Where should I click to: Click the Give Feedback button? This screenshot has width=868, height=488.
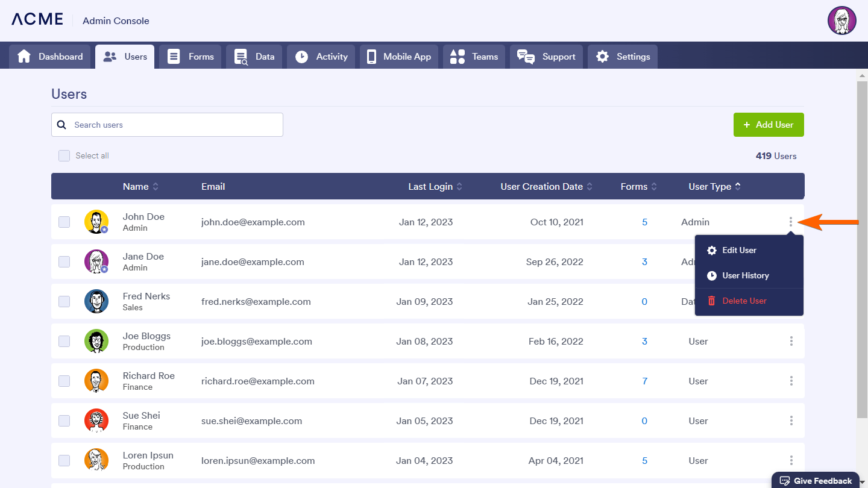816,480
